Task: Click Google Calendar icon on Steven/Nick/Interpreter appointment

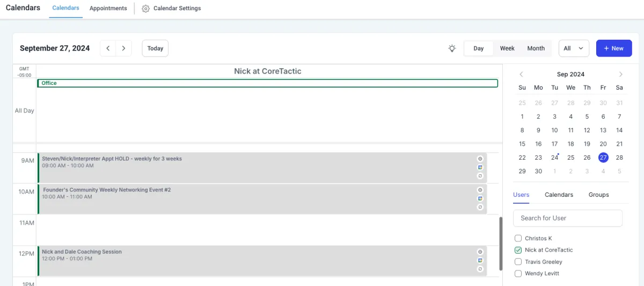Action: coord(480,167)
